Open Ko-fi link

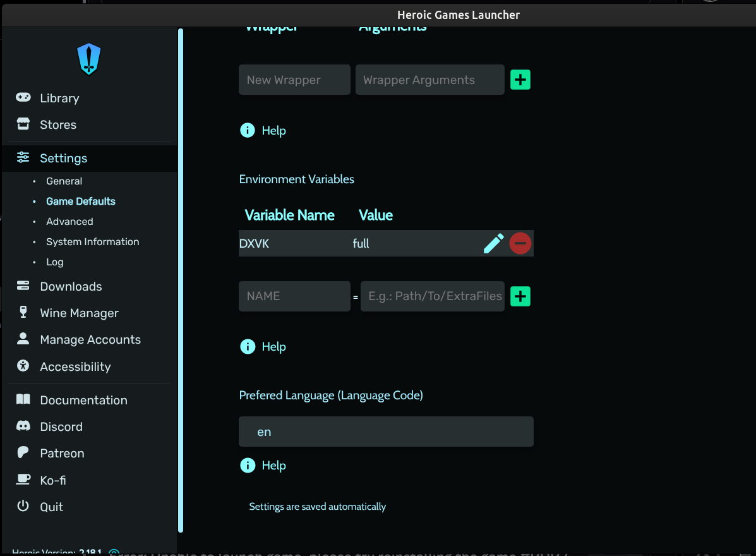pos(52,480)
